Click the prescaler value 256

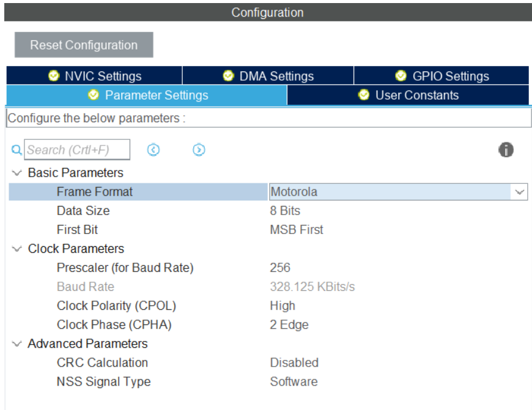click(x=280, y=268)
